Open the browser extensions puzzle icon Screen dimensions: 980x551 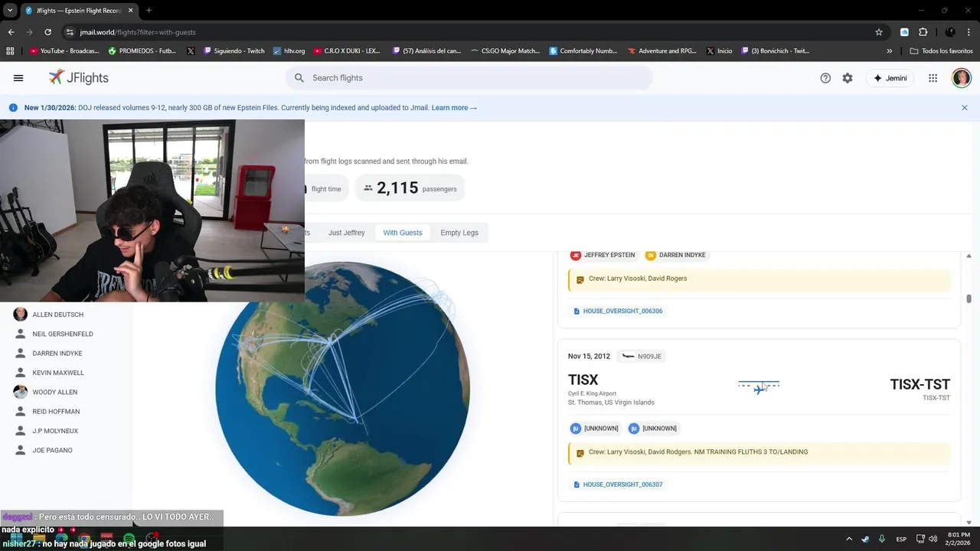pyautogui.click(x=923, y=32)
